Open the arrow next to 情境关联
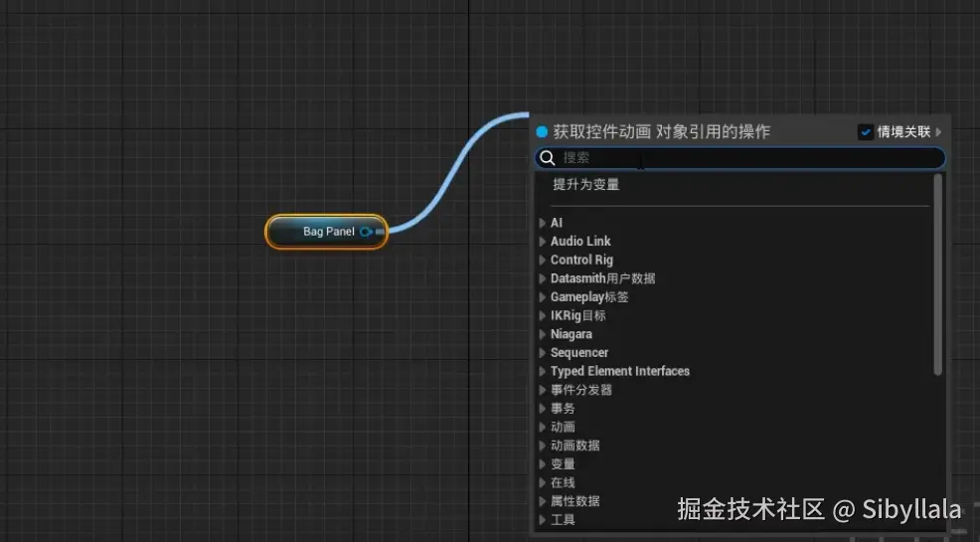 tap(938, 132)
